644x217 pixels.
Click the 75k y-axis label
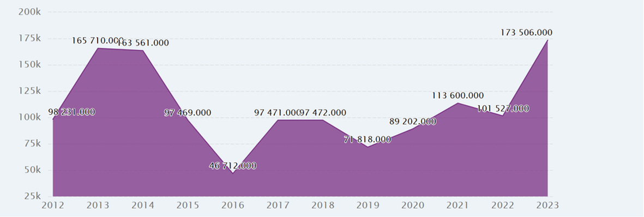pos(33,143)
